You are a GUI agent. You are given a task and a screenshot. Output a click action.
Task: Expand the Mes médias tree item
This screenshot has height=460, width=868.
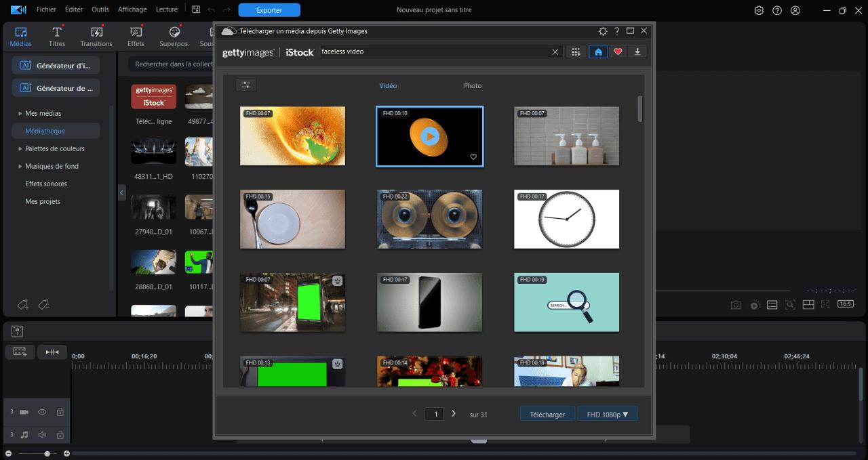click(20, 113)
